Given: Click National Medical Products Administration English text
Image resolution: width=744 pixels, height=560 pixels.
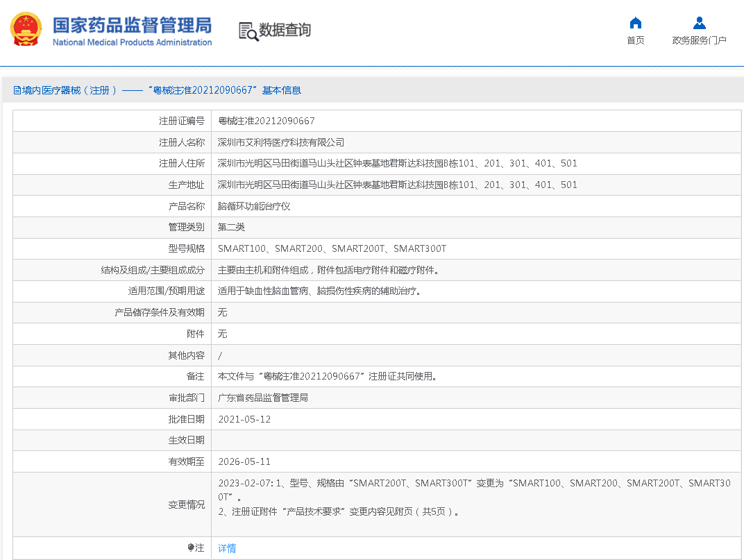Looking at the screenshot, I should tap(132, 42).
